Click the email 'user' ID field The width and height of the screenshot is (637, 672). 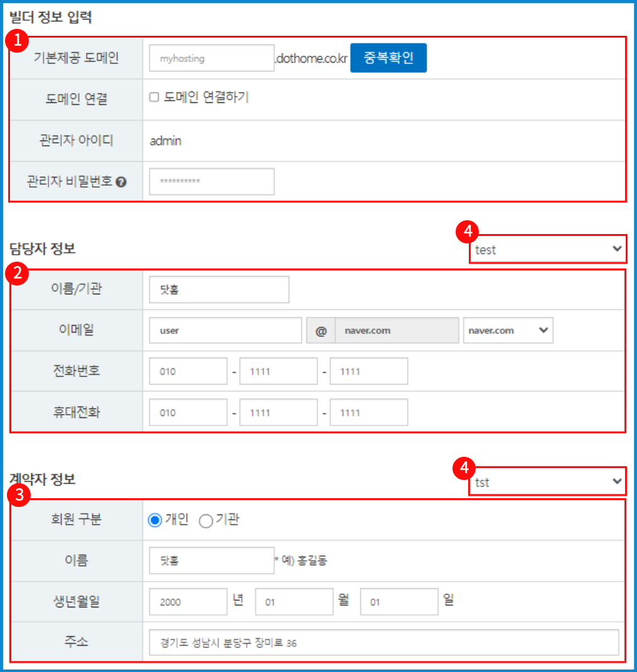coord(225,331)
